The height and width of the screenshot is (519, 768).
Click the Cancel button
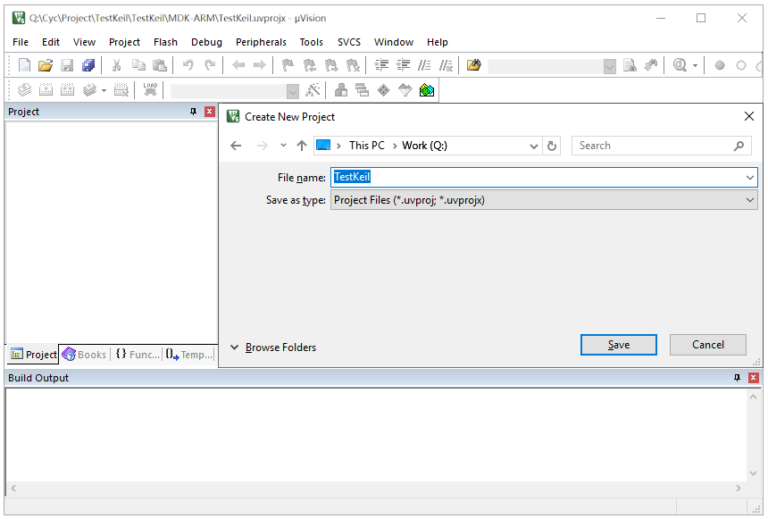click(x=708, y=345)
